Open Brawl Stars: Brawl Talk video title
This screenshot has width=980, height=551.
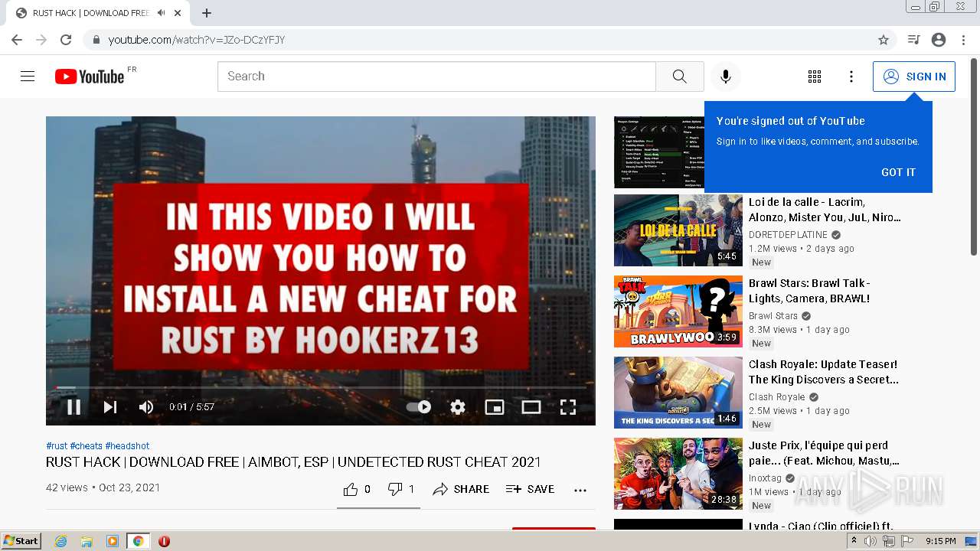coord(809,291)
